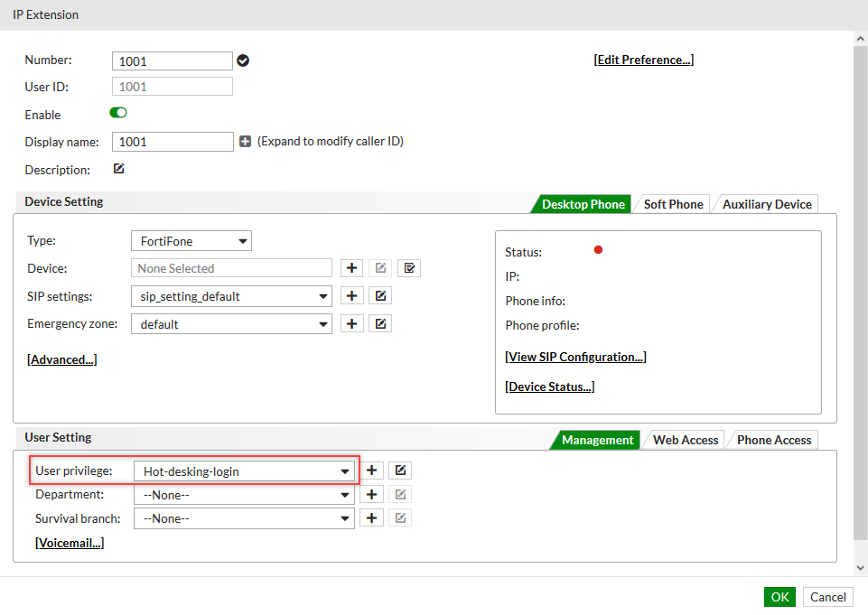
Task: Open the Survival branch dropdown
Action: (x=244, y=518)
